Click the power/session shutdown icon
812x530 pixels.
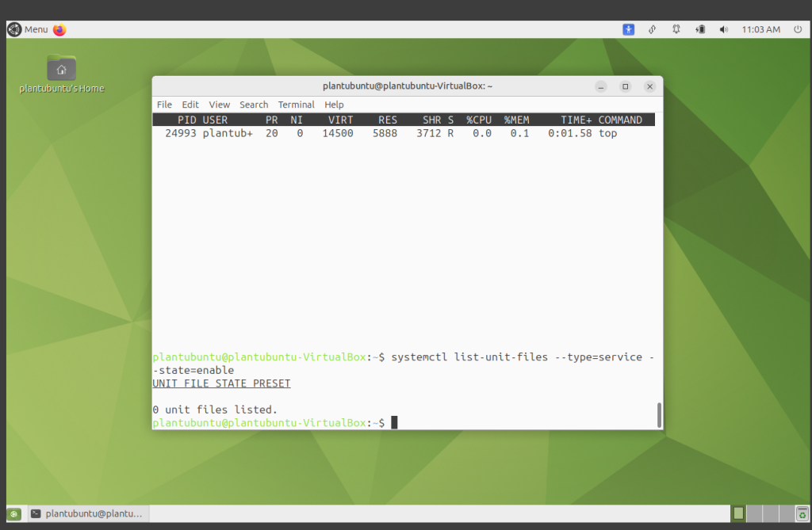coord(797,29)
